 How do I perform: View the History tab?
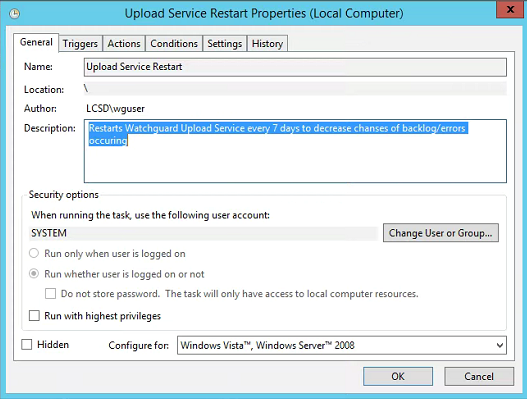click(267, 44)
